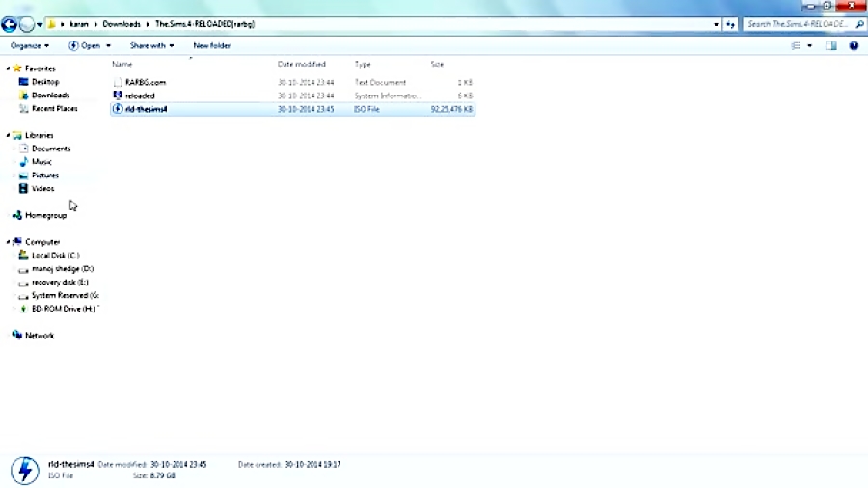Open the Videos library

point(42,189)
